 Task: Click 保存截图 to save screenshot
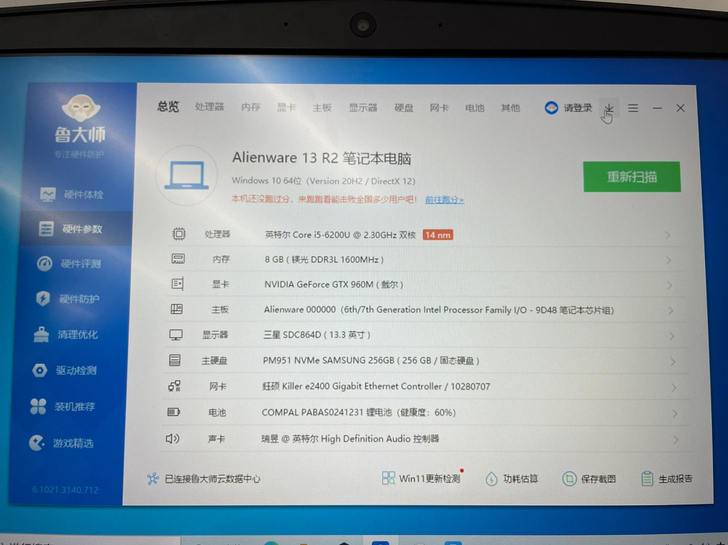[589, 479]
